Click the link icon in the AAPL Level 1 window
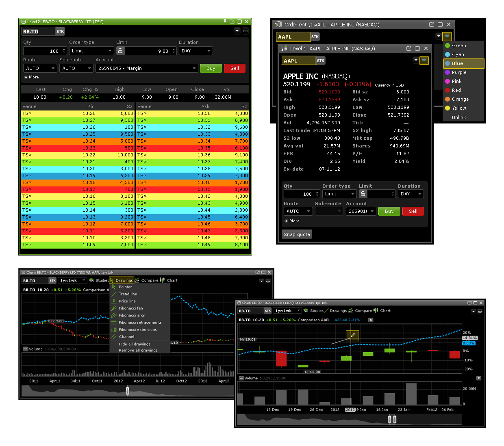Viewport: 504px width, 446px height. pyautogui.click(x=424, y=61)
